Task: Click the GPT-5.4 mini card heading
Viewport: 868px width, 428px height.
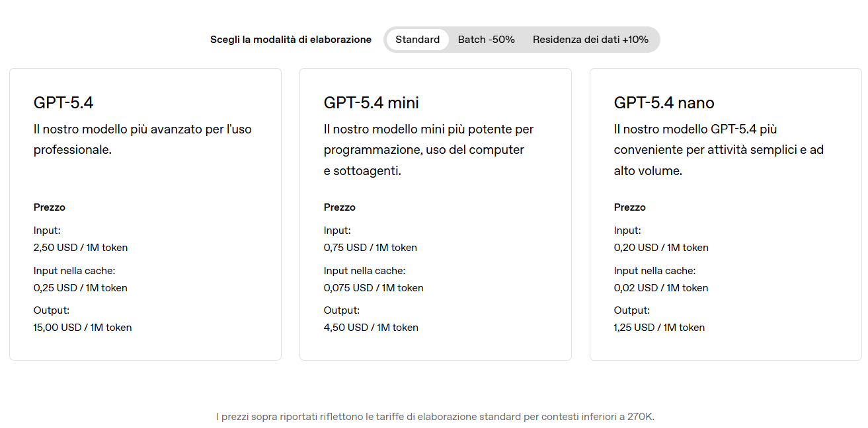Action: 371,102
